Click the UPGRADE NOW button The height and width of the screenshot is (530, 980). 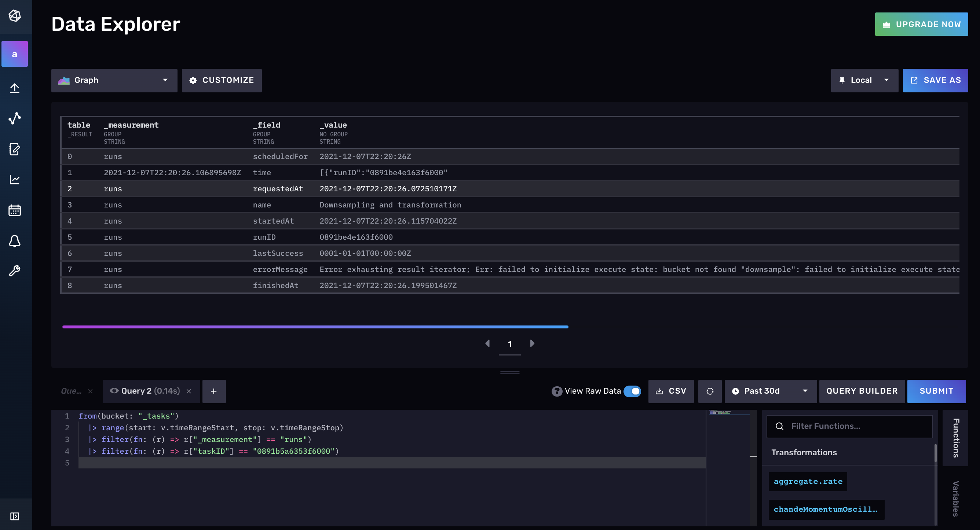pos(921,24)
